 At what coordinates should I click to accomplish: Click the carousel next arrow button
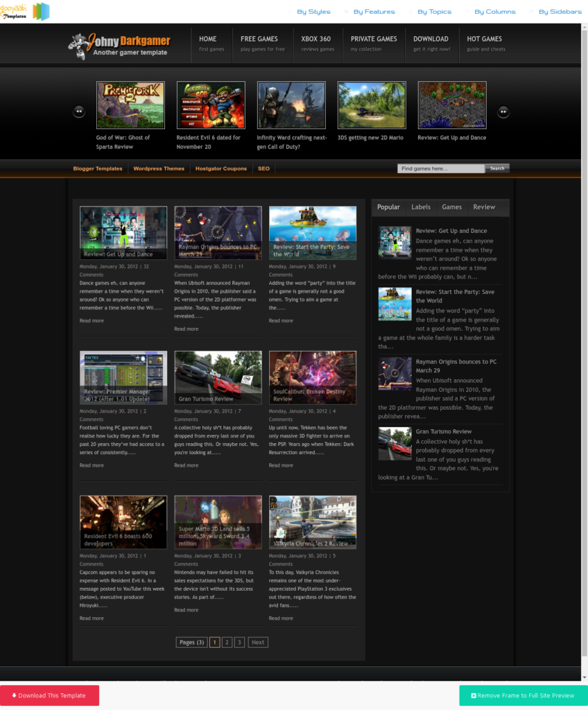[503, 112]
